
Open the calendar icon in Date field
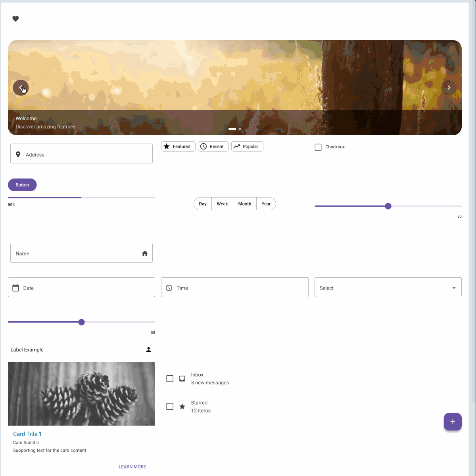point(15,288)
